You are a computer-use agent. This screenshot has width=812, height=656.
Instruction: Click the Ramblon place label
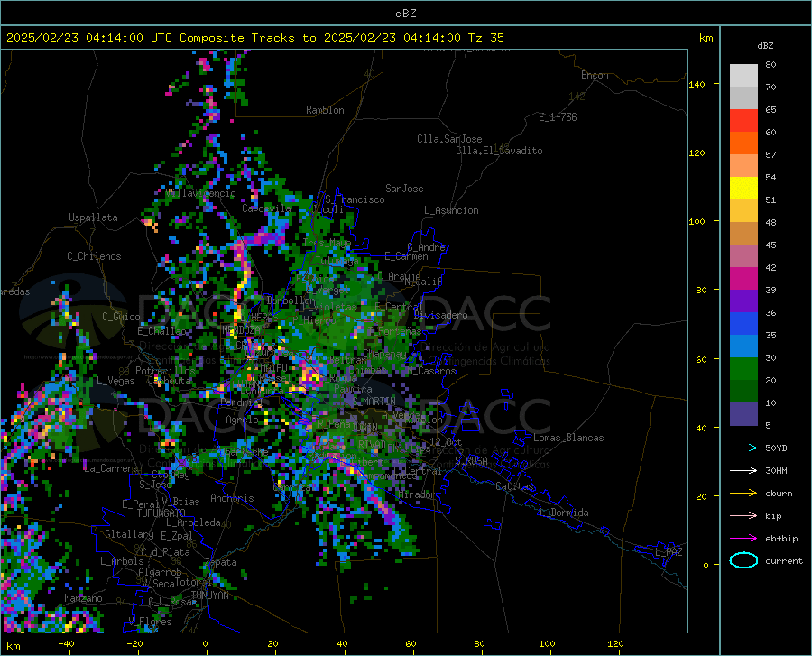pyautogui.click(x=325, y=110)
